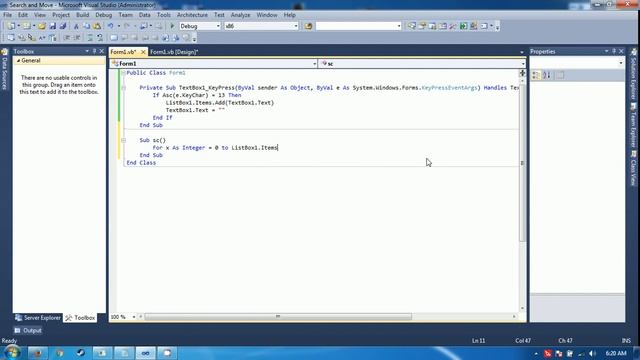This screenshot has width=640, height=360.
Task: Open the active documents list dropdown arrow
Action: 522,52
